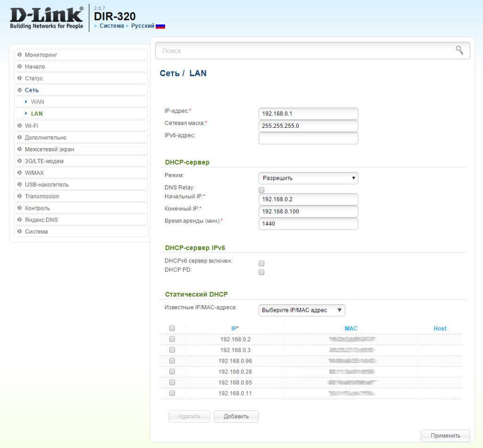Open the Transmission menu item

point(81,197)
